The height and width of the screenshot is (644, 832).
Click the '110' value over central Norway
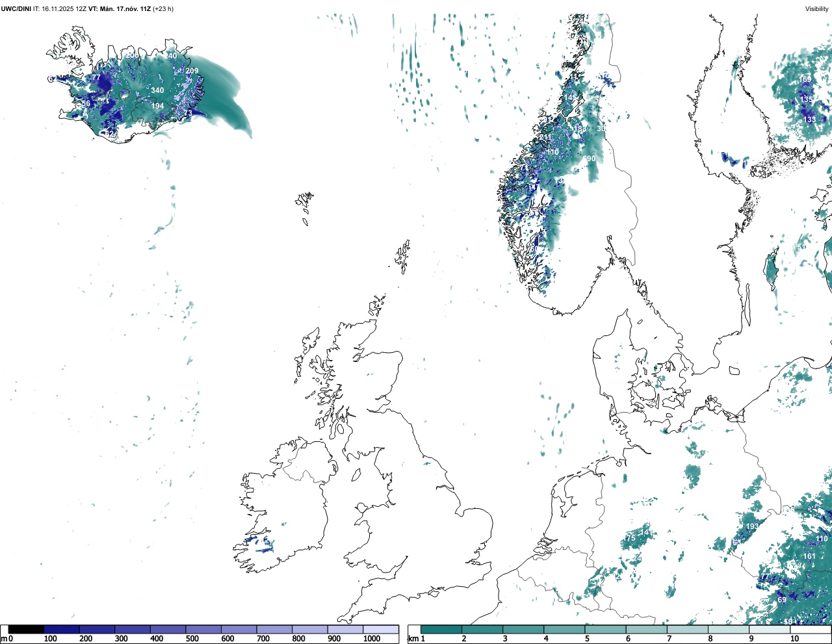pos(552,152)
